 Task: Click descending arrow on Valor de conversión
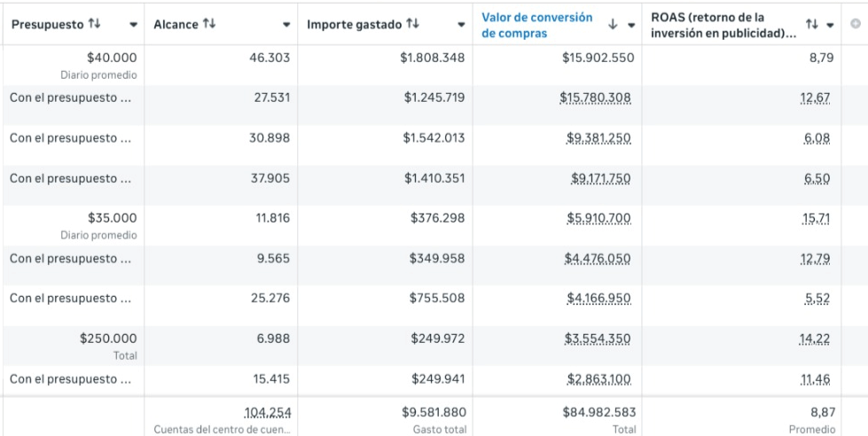click(613, 25)
